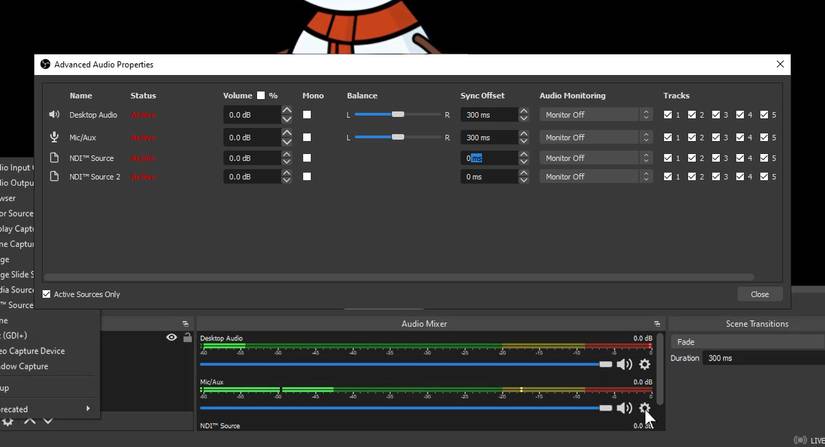Open Audio Monitoring dropdown for NDI Source 2
825x447 pixels.
[596, 177]
